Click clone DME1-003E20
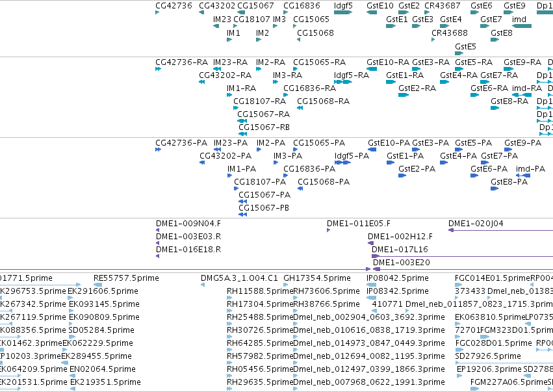The height and width of the screenshot is (392, 553). tap(402, 263)
